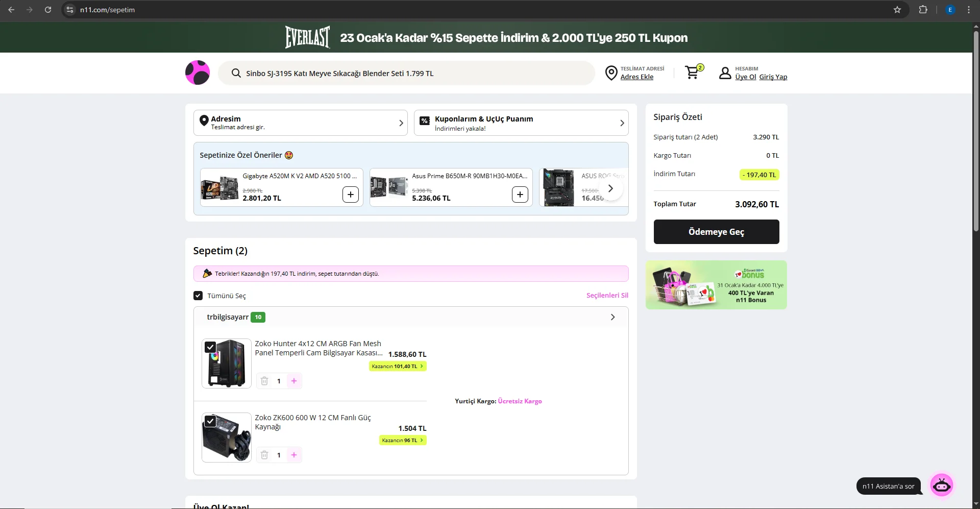The width and height of the screenshot is (980, 509).
Task: Open Asus Prime B650M-R product title
Action: coord(470,176)
